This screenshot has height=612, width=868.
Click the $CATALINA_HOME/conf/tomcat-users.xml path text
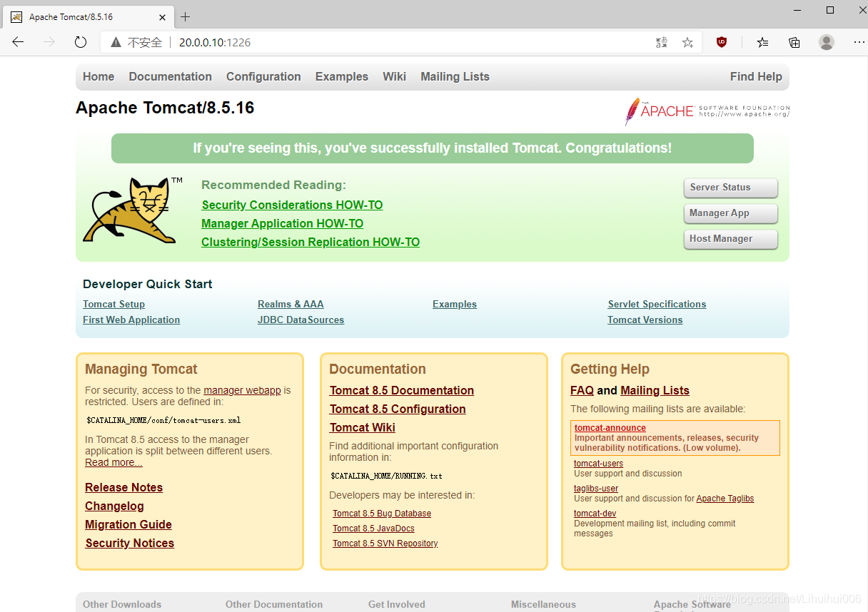pyautogui.click(x=163, y=420)
